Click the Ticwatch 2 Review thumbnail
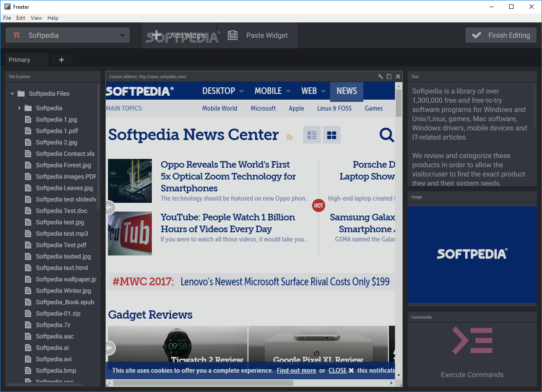The width and height of the screenshot is (542, 392). [178, 347]
